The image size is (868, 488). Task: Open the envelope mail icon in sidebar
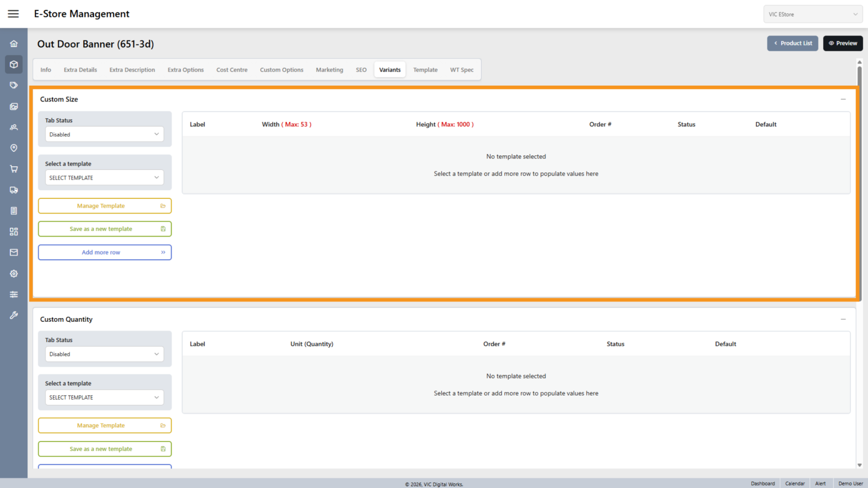pyautogui.click(x=14, y=253)
